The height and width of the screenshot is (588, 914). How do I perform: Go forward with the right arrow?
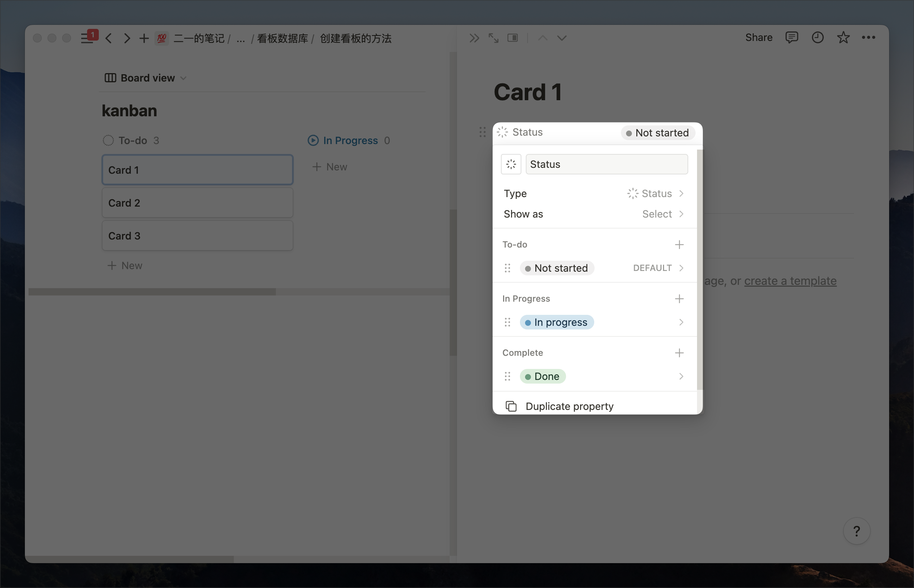click(127, 38)
